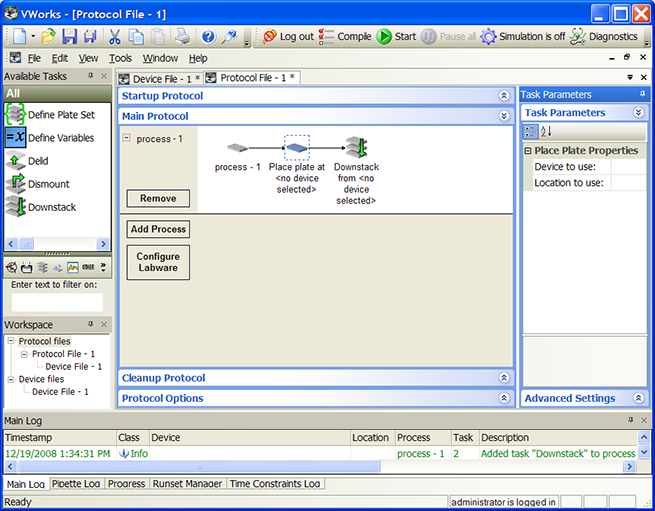Open the Tools menu

coord(120,59)
